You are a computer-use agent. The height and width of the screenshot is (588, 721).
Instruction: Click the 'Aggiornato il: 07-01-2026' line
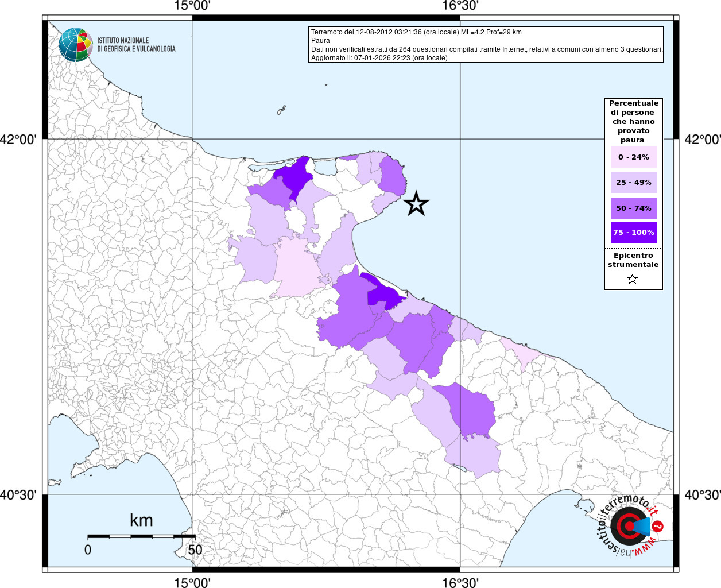click(x=379, y=58)
